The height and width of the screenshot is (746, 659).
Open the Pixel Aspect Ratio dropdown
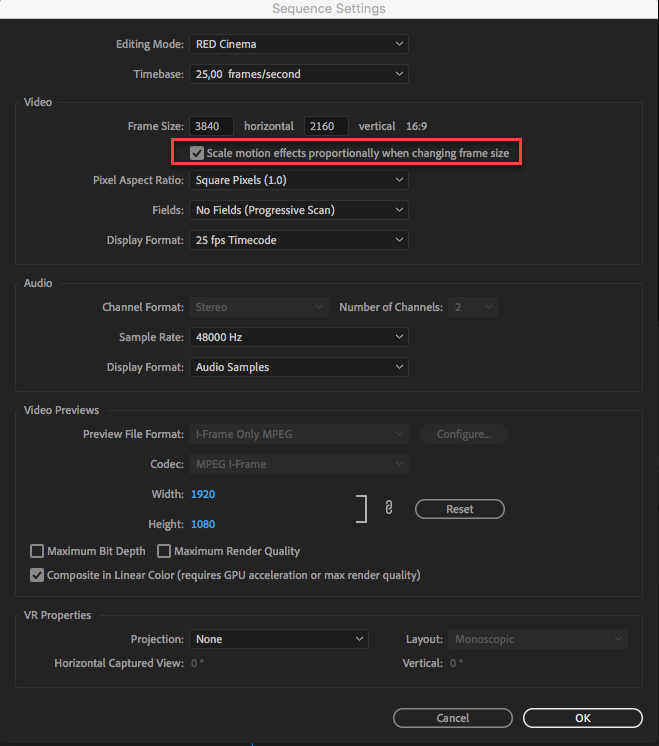click(x=299, y=180)
